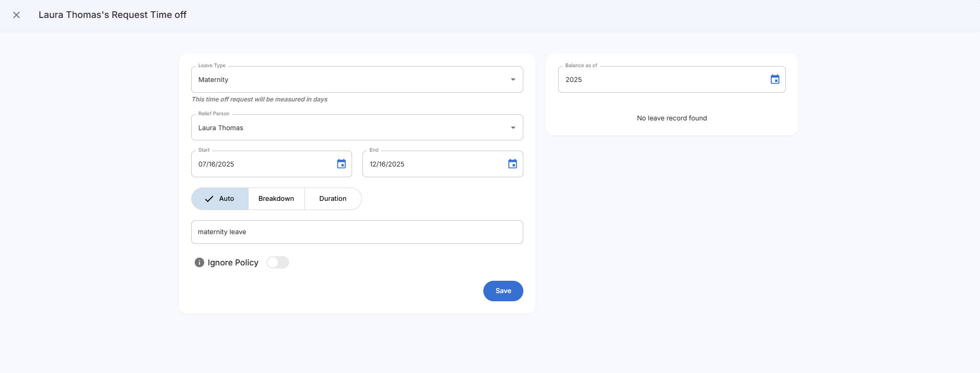Expand the Relief Person dropdown arrow

[x=513, y=128]
